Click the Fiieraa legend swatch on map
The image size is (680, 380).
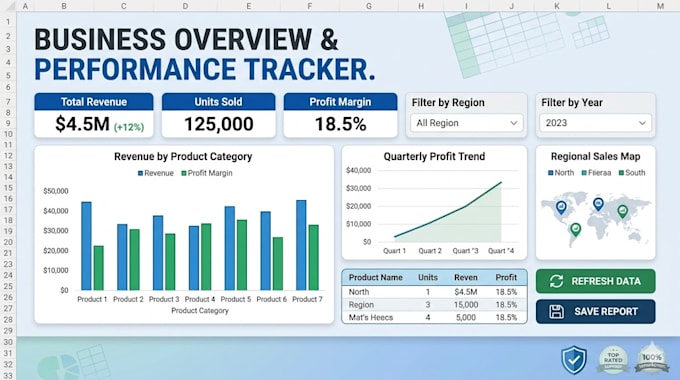click(x=584, y=173)
